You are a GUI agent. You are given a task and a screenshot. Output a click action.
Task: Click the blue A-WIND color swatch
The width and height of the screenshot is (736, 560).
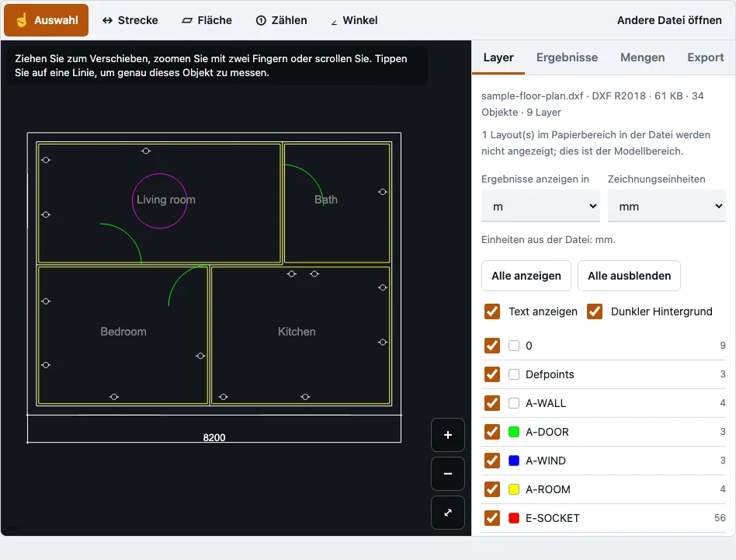pyautogui.click(x=514, y=461)
